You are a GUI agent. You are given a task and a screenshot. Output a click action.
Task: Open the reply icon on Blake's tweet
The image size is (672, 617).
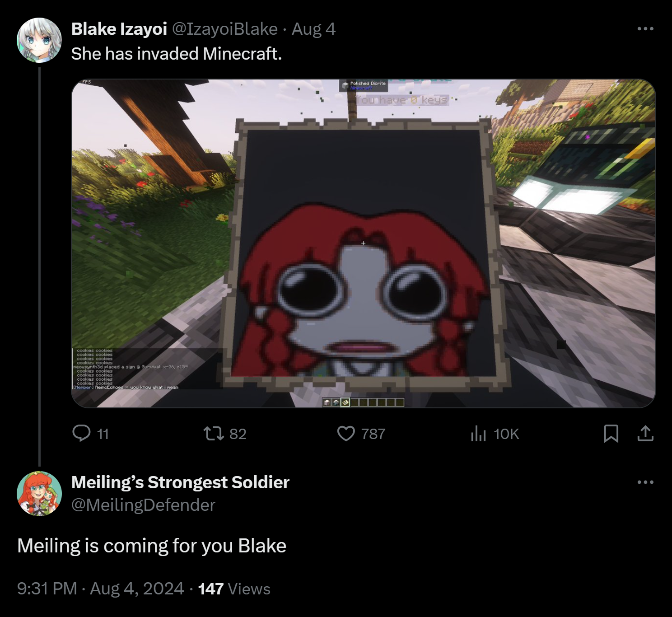coord(82,434)
